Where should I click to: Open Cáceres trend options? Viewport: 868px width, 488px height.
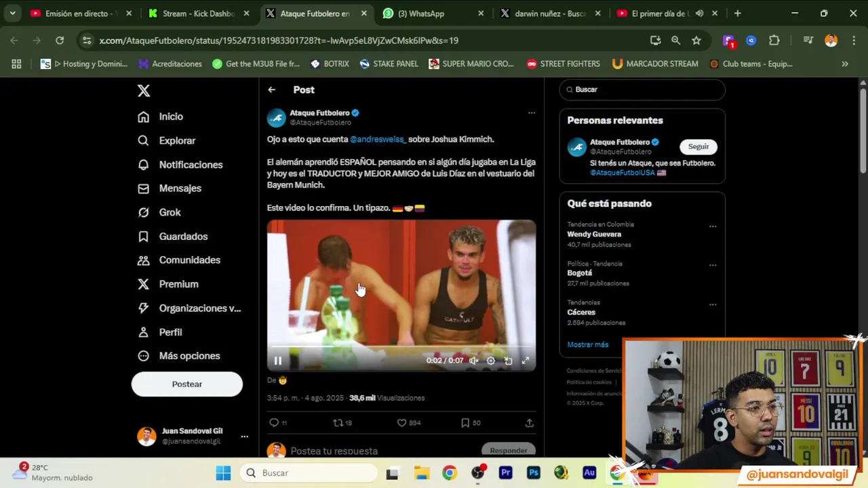tap(713, 304)
